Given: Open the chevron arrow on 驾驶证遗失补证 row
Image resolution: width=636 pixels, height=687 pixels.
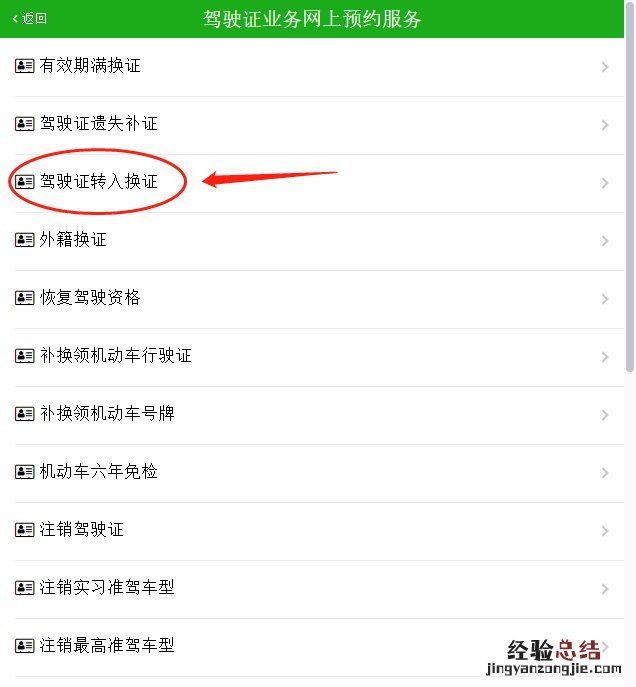Looking at the screenshot, I should tap(605, 125).
